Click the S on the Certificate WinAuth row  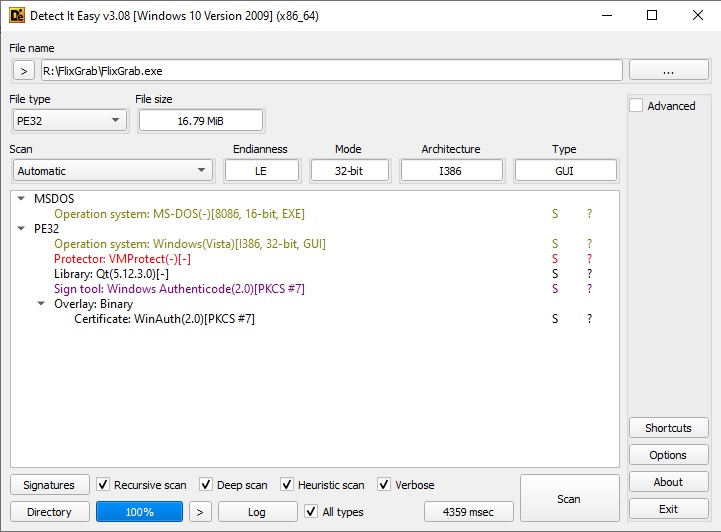tap(555, 319)
